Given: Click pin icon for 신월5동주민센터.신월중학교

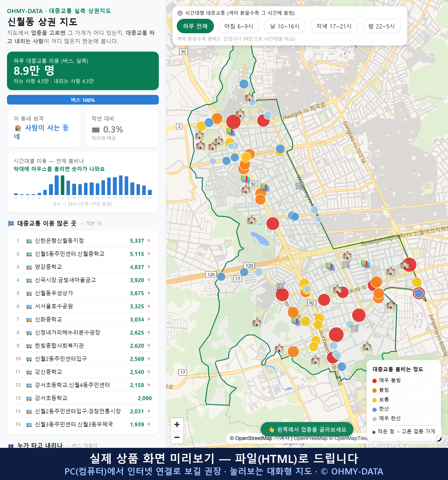Looking at the screenshot, I should [x=149, y=254].
